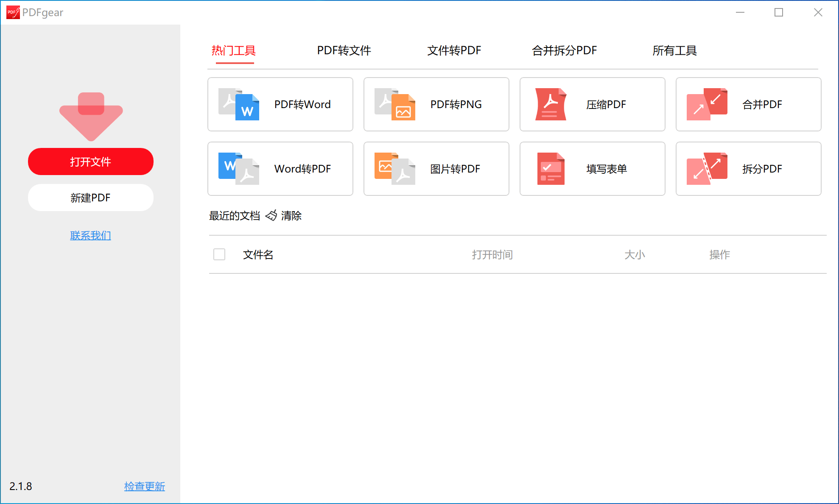Click the 检查更新 link
The width and height of the screenshot is (839, 504).
click(x=144, y=486)
